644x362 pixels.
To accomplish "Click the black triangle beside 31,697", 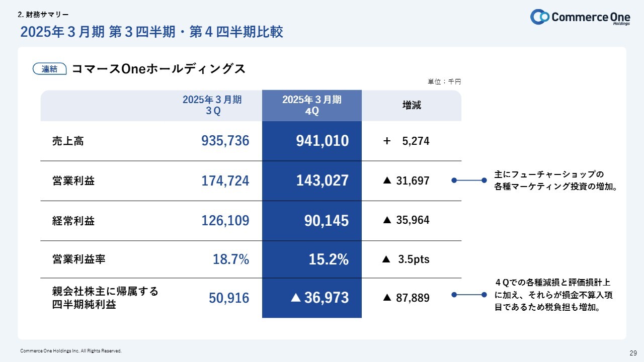I will (387, 180).
